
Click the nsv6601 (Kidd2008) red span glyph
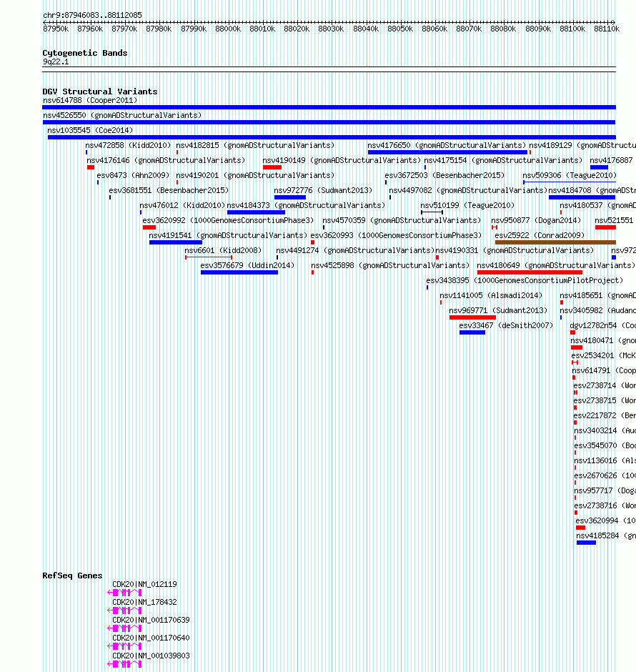tap(209, 257)
